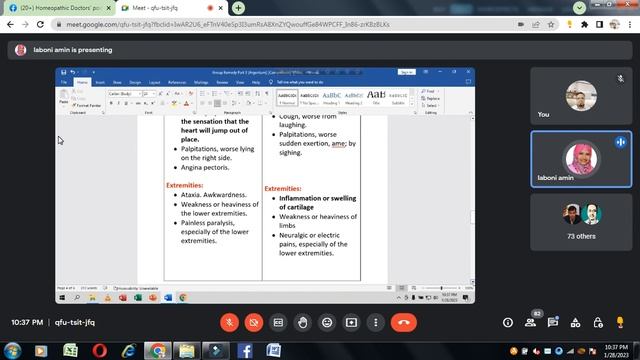Open Chrome three-dot menu
Viewport: 640px width, 360px height.
point(630,24)
